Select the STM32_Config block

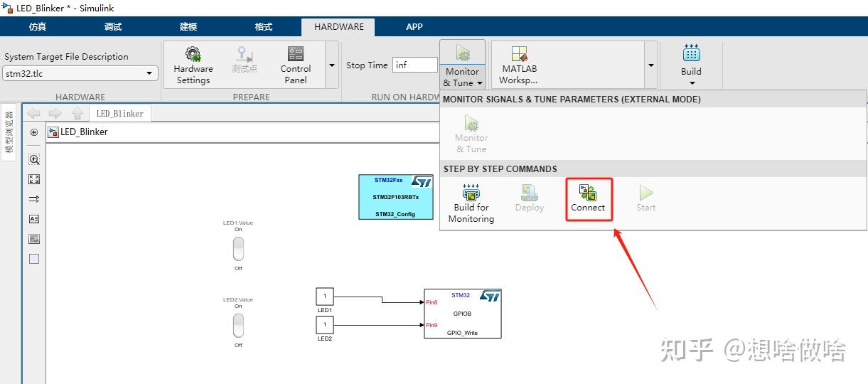[x=396, y=196]
